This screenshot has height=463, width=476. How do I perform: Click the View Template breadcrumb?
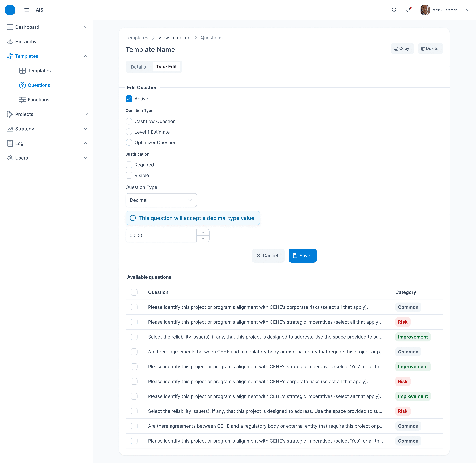click(x=174, y=38)
